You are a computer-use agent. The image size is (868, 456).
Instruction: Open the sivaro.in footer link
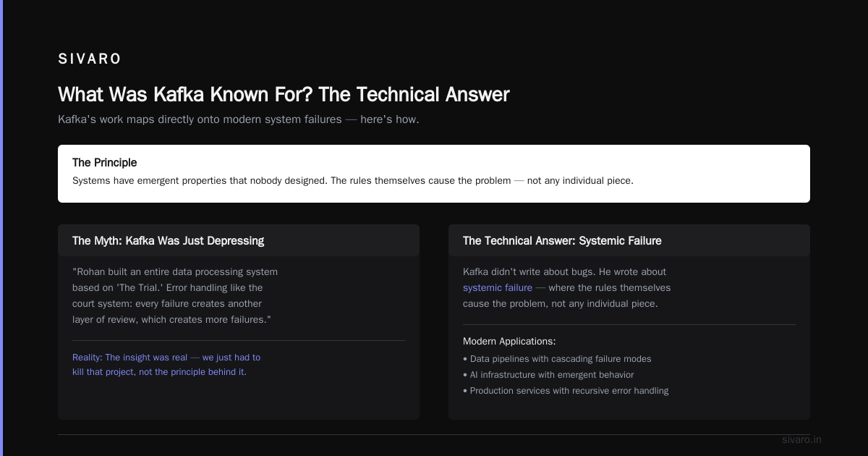click(x=801, y=439)
